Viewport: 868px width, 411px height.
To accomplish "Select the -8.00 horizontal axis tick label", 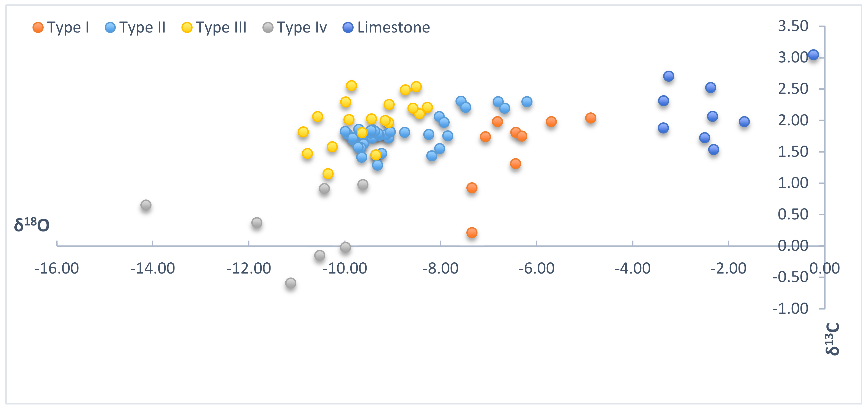I will (x=440, y=268).
